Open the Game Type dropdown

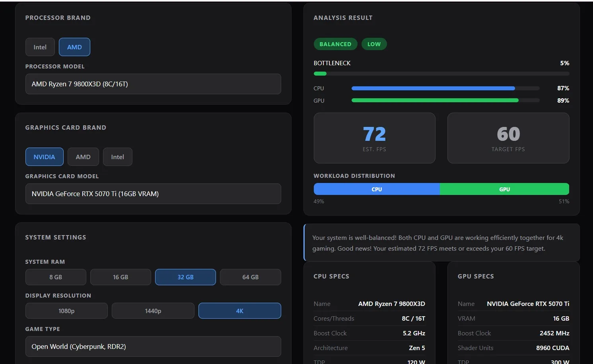click(x=153, y=346)
